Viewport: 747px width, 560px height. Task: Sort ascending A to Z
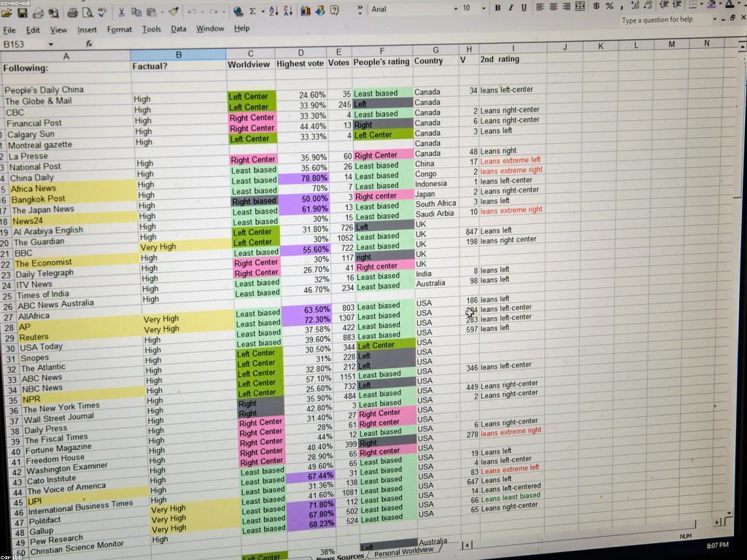[x=274, y=10]
